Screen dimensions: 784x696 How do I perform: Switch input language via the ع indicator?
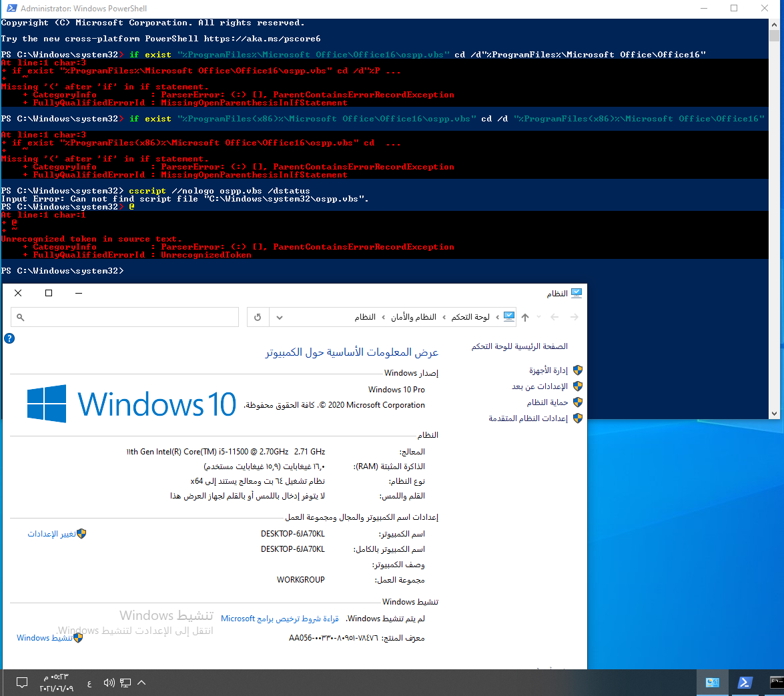tap(89, 683)
